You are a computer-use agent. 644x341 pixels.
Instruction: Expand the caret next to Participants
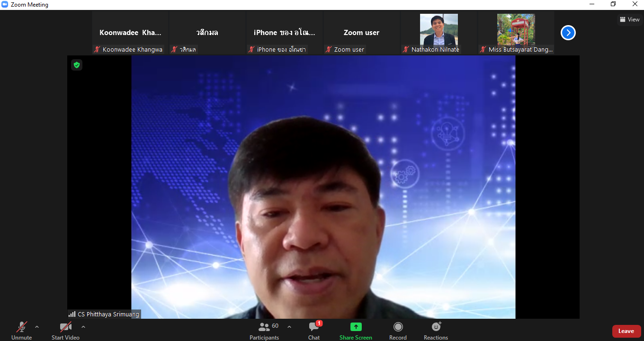pyautogui.click(x=289, y=327)
